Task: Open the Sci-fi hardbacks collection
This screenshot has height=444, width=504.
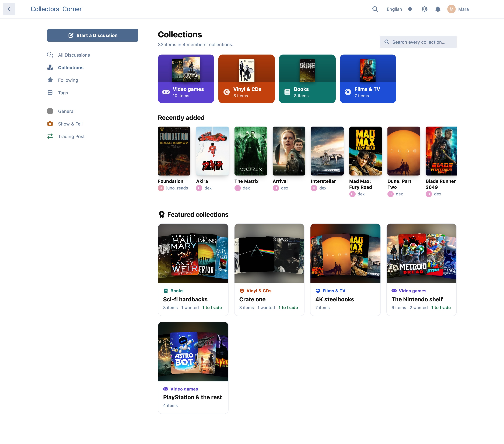Action: tap(193, 270)
